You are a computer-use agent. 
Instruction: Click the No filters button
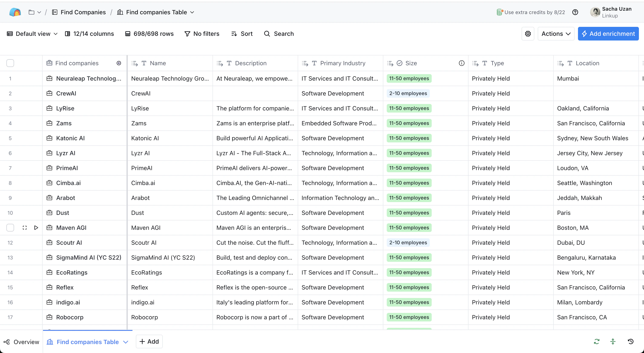[202, 34]
